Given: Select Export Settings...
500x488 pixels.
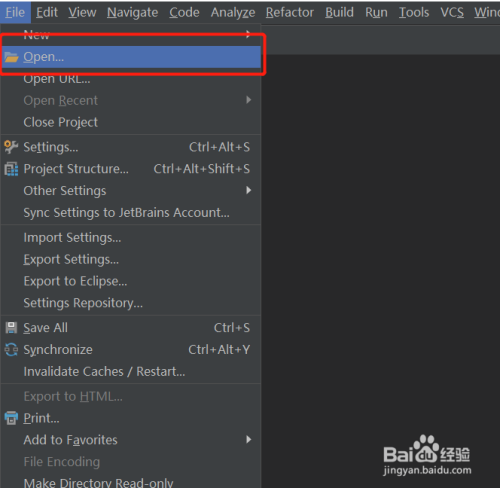Looking at the screenshot, I should point(131,259).
